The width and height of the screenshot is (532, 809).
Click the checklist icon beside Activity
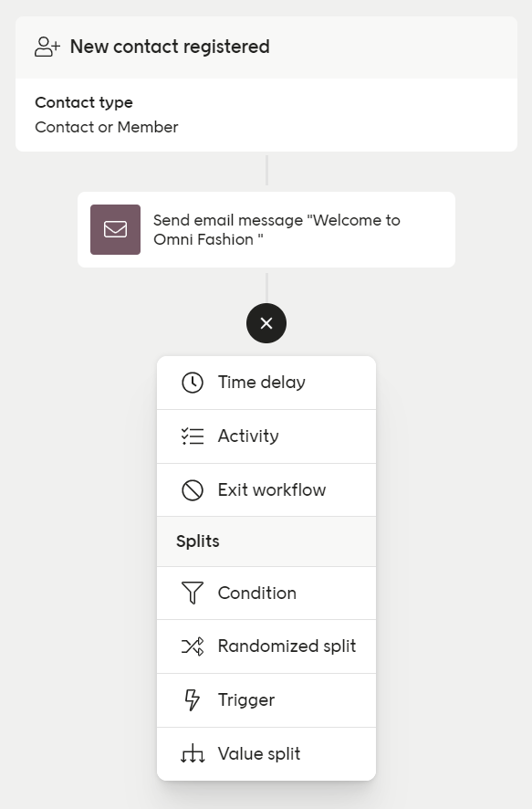pos(193,436)
